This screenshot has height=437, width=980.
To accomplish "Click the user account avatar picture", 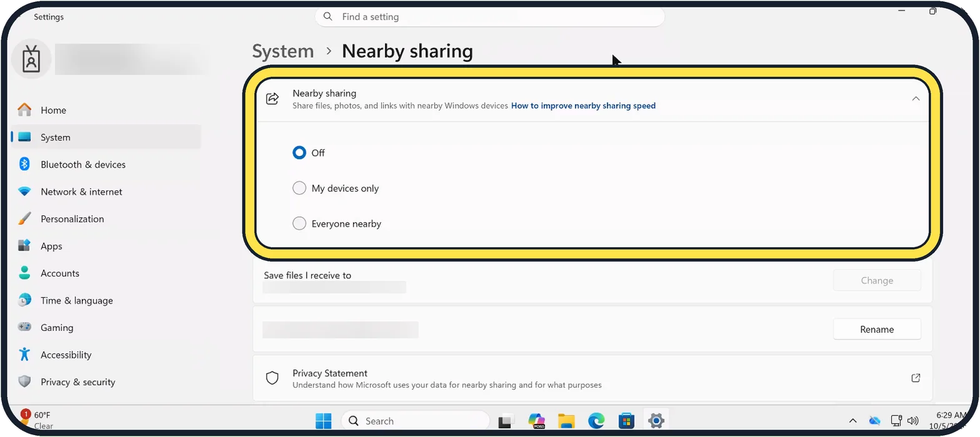I will (31, 59).
